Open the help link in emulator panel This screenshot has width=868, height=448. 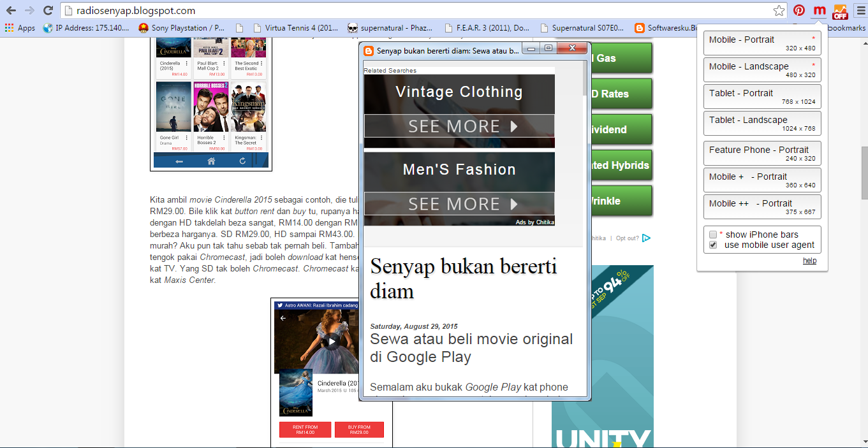click(x=809, y=261)
